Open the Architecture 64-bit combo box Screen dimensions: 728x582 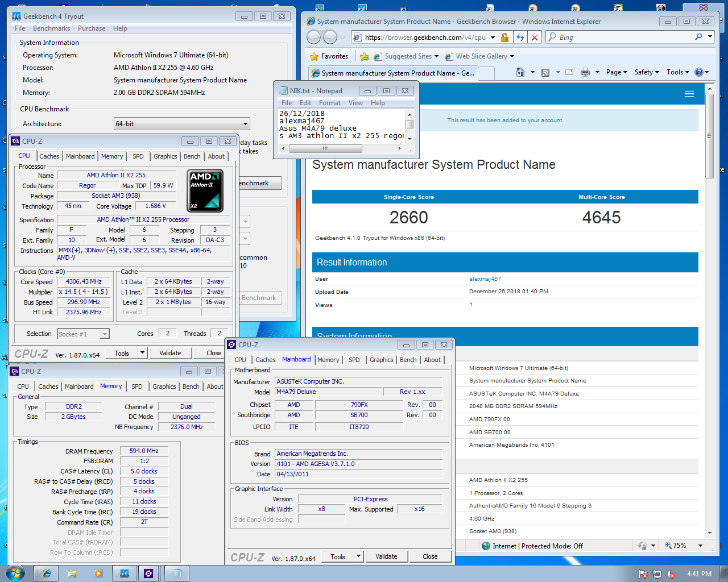182,124
